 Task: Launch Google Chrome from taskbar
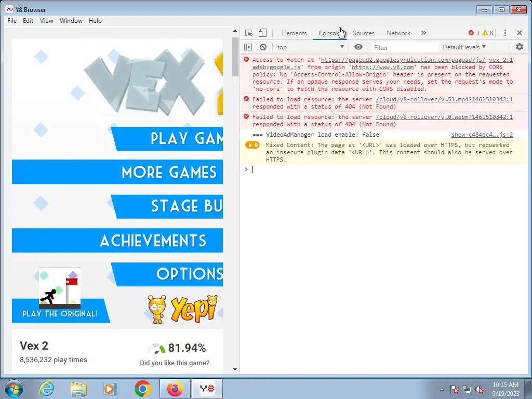tap(142, 389)
